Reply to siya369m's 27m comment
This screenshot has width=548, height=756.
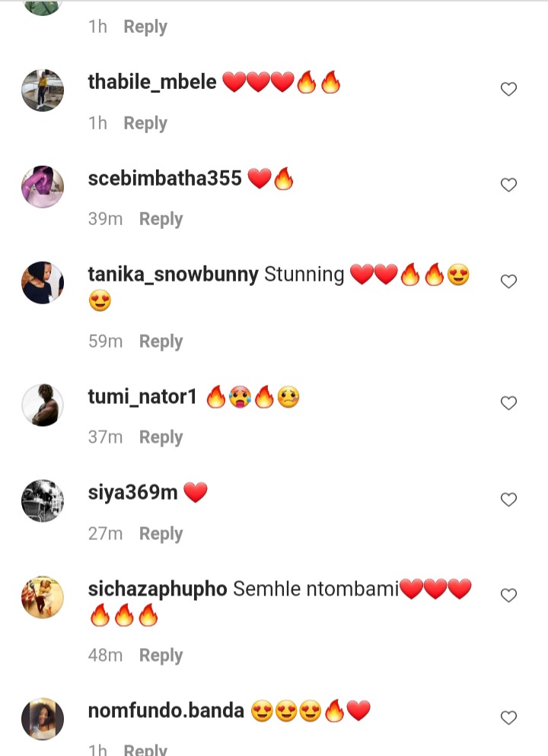(161, 534)
